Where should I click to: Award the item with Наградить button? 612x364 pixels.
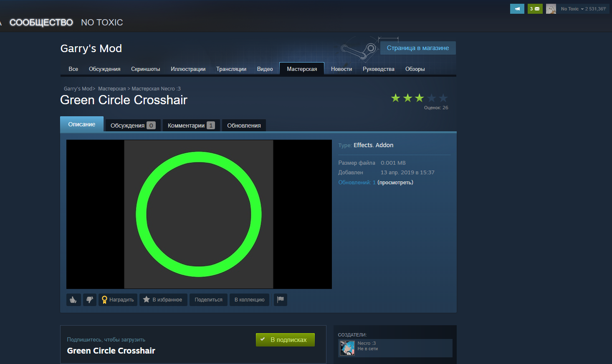point(118,300)
